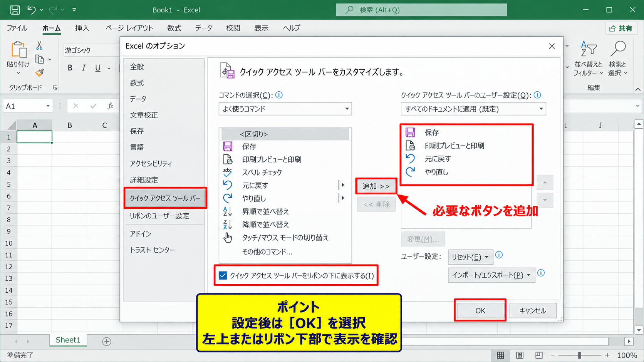Screen dimensions: 644x362
Task: Click the Undo icon in title bar
Action: coord(32,10)
